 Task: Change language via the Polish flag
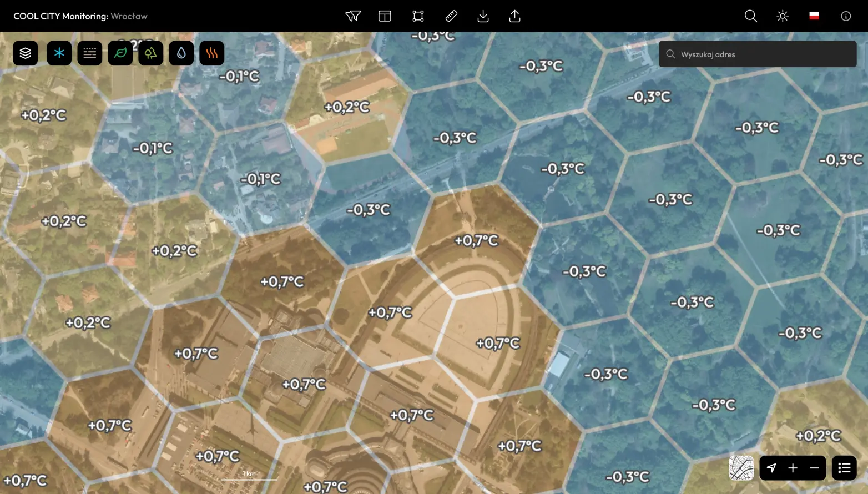point(814,16)
